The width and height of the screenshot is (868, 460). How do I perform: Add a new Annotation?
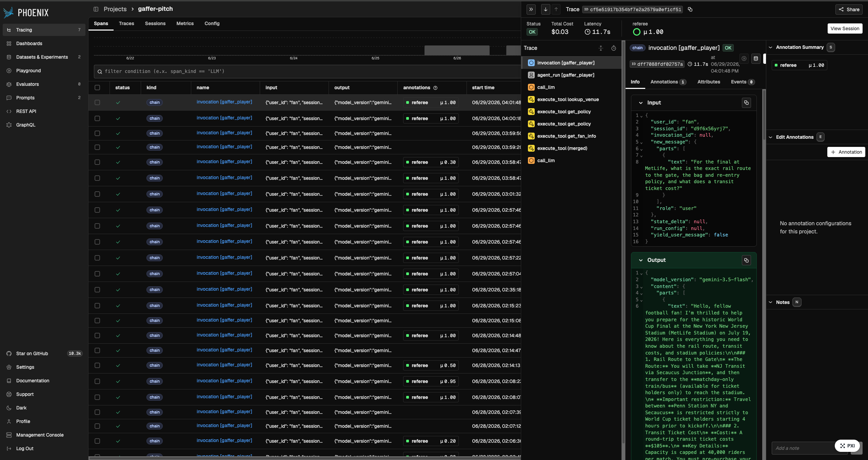click(x=846, y=152)
